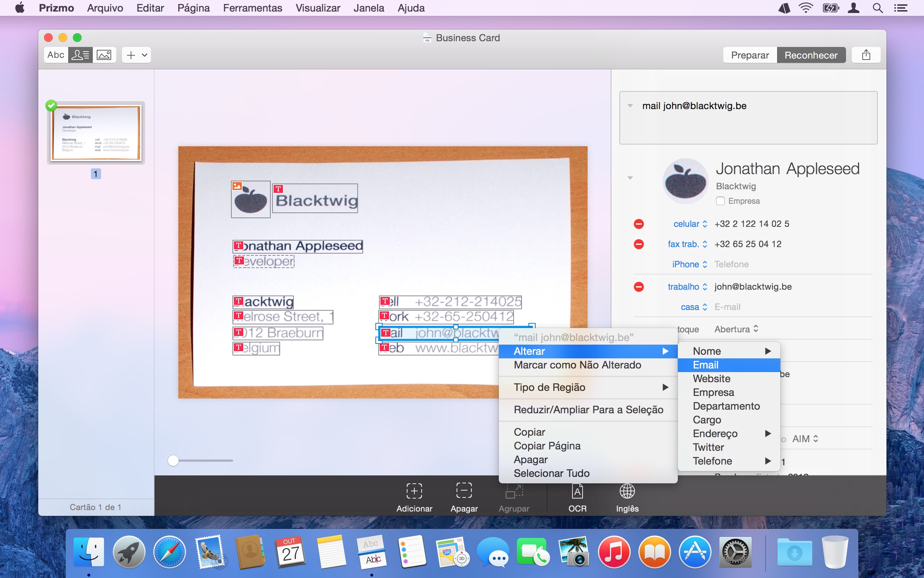Screen dimensions: 924x578
Task: Choose Twitter in the submenu
Action: point(728,447)
